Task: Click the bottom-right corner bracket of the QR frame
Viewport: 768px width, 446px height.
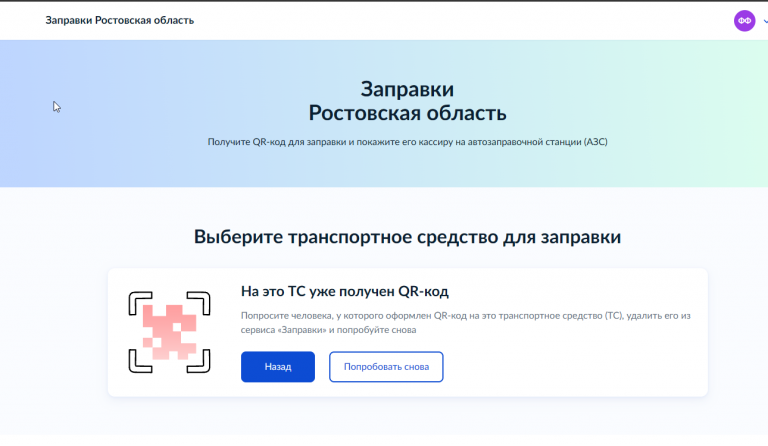Action: (199, 361)
